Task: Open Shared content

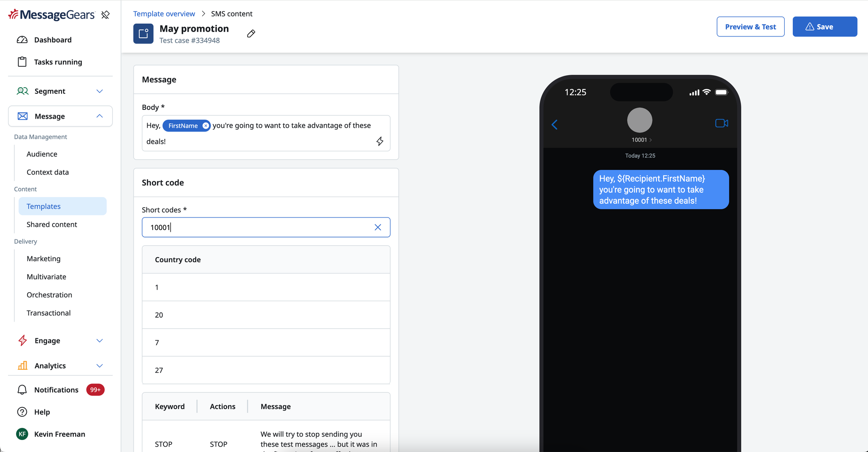Action: click(52, 225)
